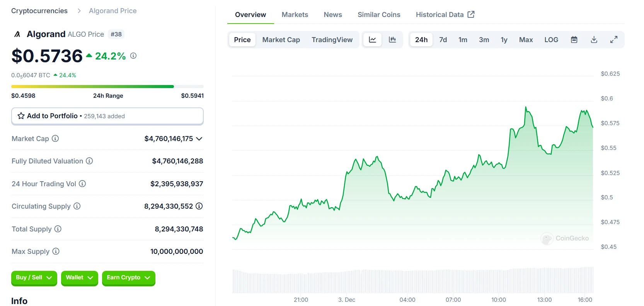This screenshot has height=306, width=644.
Task: Click info icon beside 8,294,330,552 value
Action: click(199, 206)
